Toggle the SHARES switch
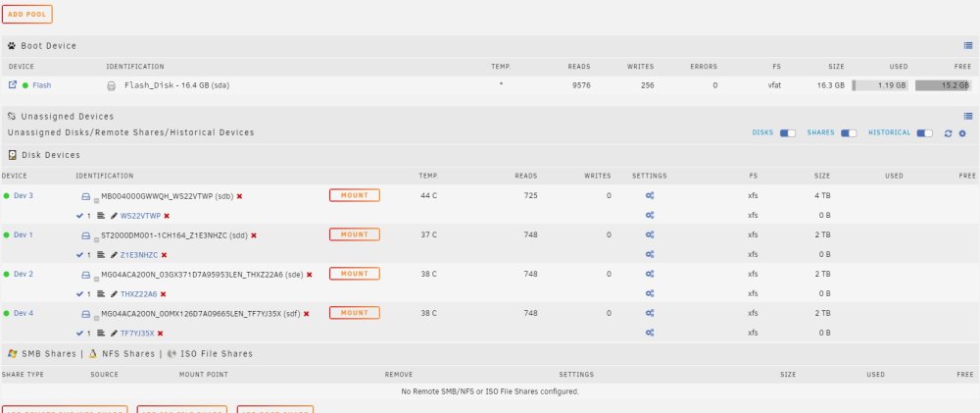The height and width of the screenshot is (413, 980). 848,133
